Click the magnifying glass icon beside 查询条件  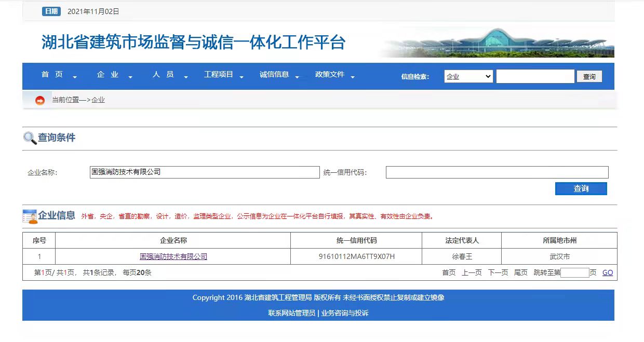pyautogui.click(x=30, y=138)
